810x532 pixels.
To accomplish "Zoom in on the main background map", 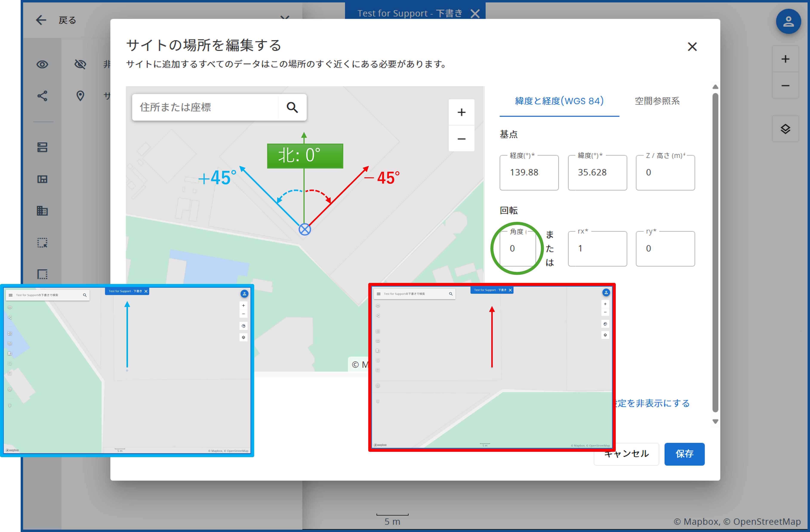I will pos(785,59).
